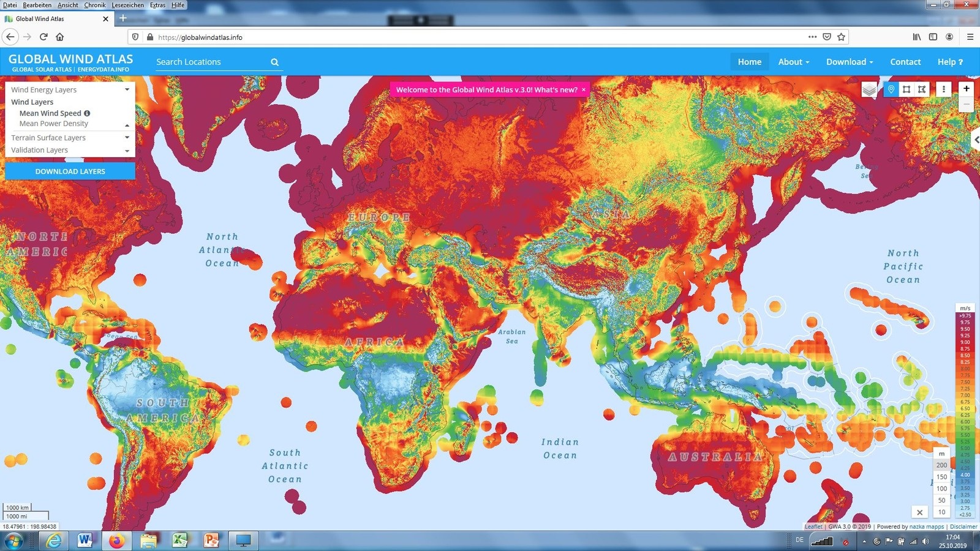
Task: Open the About menu
Action: coord(793,62)
